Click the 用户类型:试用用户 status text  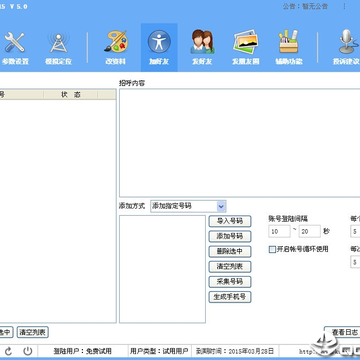pyautogui.click(x=159, y=351)
